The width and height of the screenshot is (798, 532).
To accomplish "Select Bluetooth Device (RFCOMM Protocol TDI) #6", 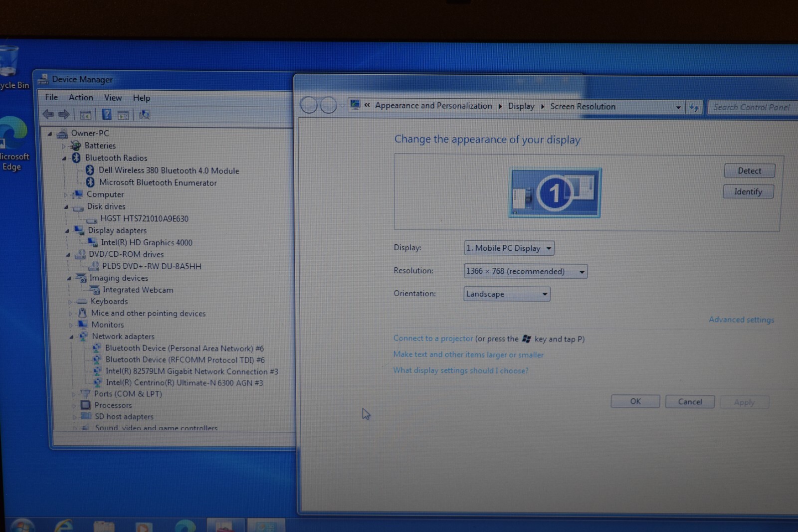I will coord(185,359).
